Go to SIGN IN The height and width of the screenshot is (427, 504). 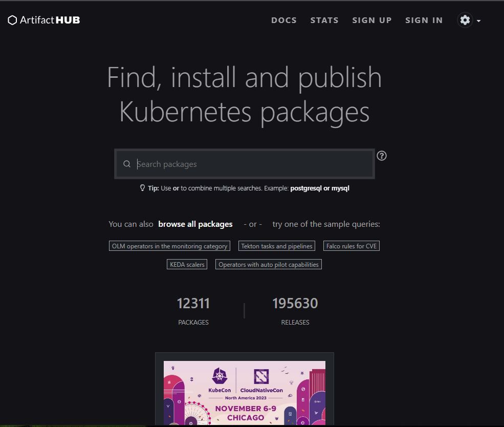(424, 20)
